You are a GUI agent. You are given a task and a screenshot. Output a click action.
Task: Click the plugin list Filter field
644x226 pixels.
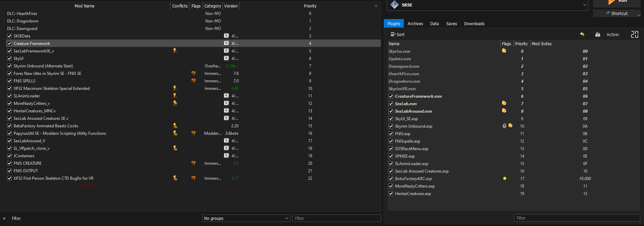pyautogui.click(x=577, y=218)
